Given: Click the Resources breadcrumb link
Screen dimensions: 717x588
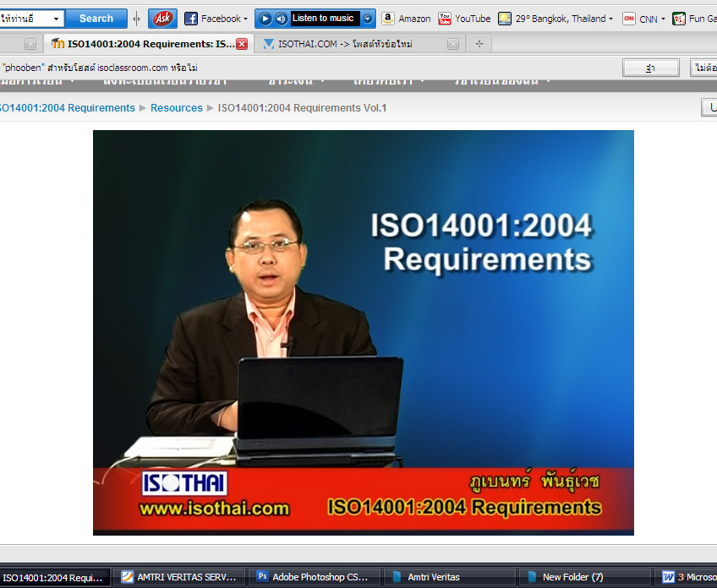Looking at the screenshot, I should click(177, 108).
